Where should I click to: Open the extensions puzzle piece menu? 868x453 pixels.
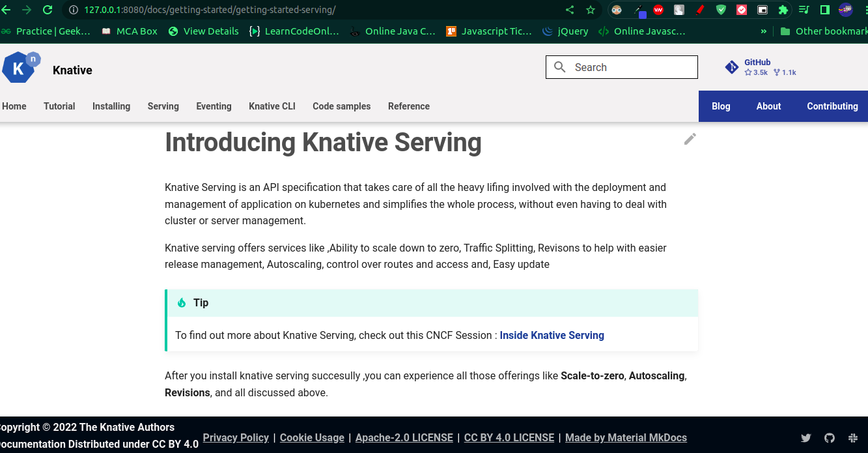[x=783, y=10]
